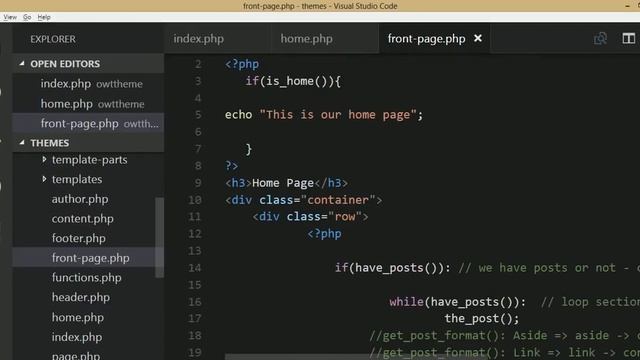
Task: Switch to the index.php tab
Action: pyautogui.click(x=199, y=39)
